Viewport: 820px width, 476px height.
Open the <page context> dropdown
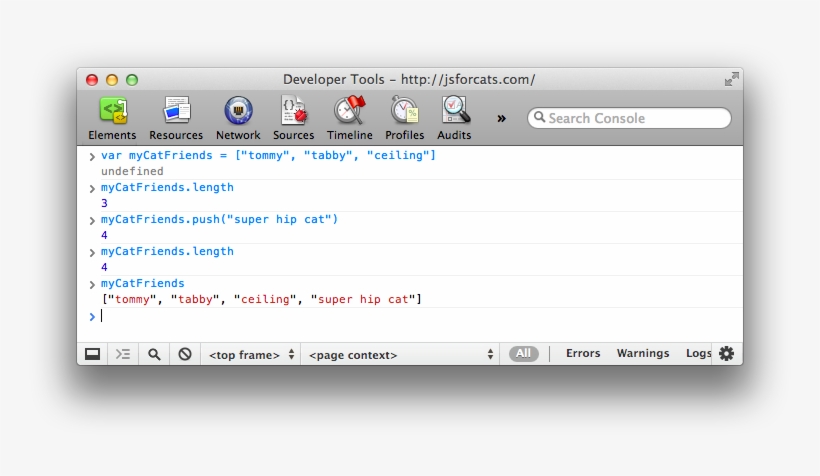click(401, 355)
